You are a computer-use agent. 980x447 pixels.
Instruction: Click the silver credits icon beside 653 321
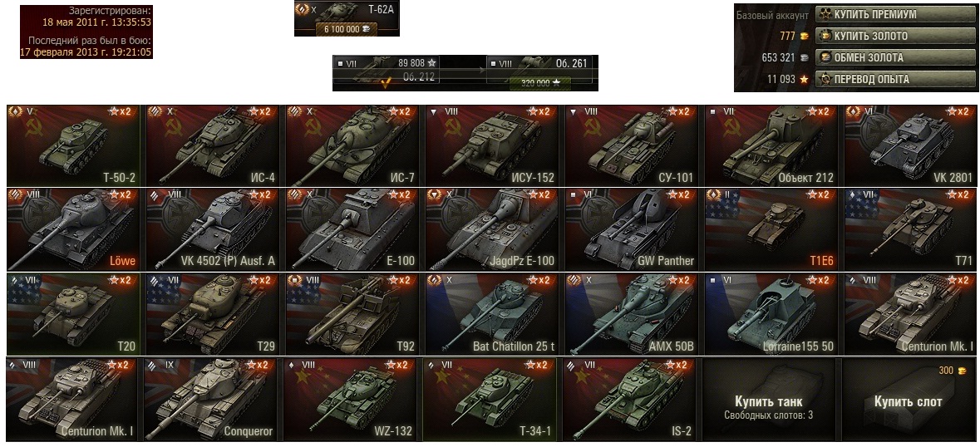(804, 58)
